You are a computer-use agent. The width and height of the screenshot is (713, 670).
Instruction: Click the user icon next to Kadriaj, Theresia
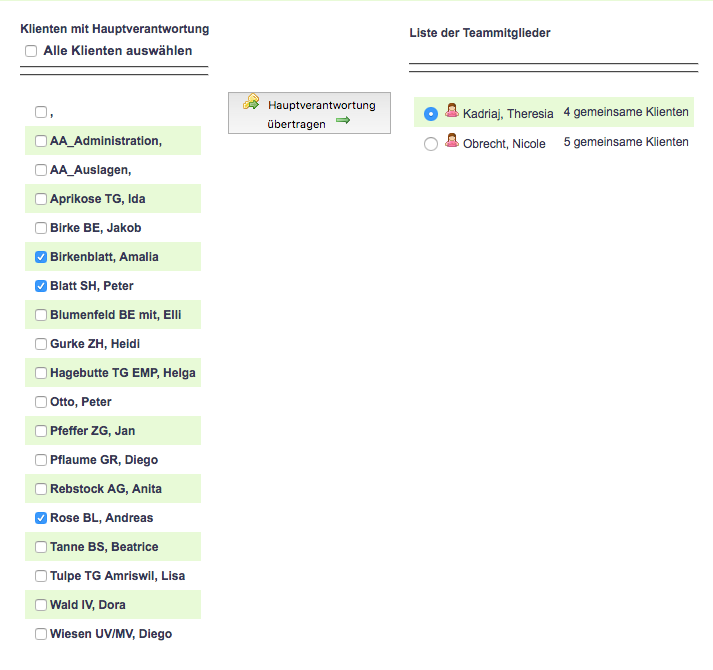(452, 112)
